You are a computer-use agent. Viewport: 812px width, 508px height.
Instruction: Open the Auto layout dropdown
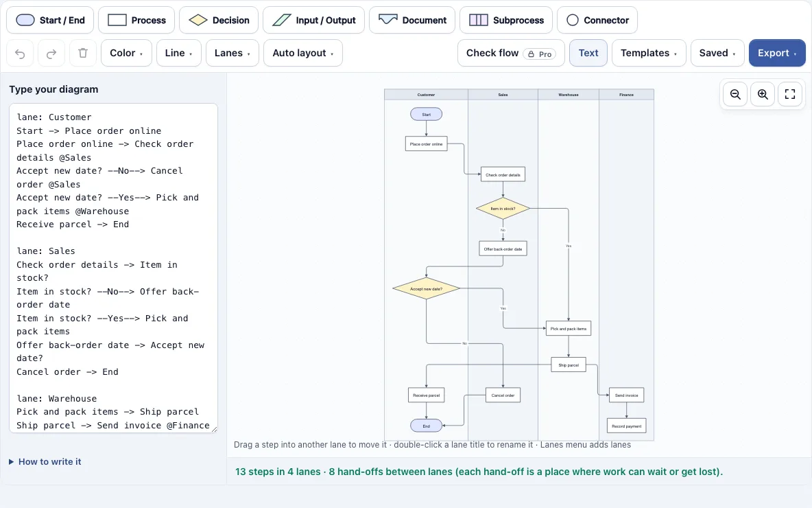coord(303,53)
